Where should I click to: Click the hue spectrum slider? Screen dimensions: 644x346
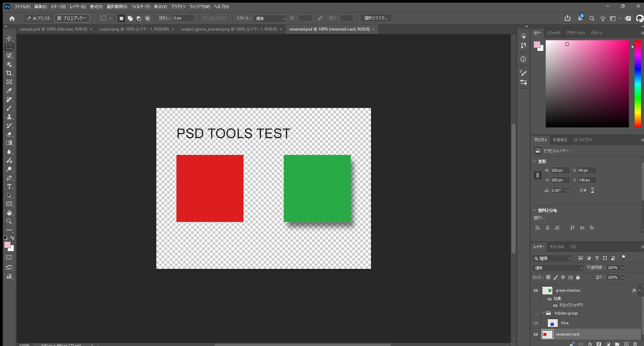pyautogui.click(x=638, y=84)
